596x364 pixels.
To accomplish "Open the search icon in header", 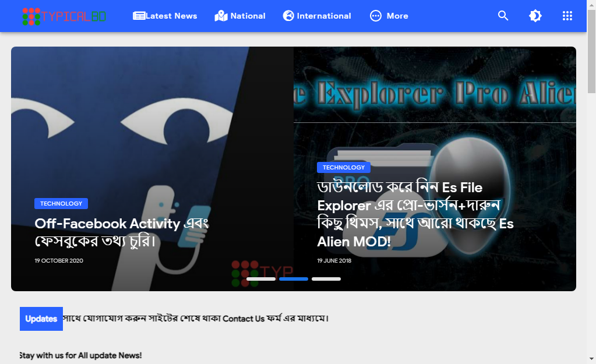I will pyautogui.click(x=503, y=16).
